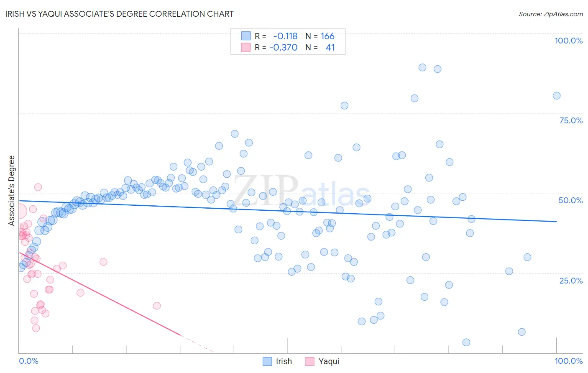
Task: Select the Irish legend label
Action: click(284, 361)
